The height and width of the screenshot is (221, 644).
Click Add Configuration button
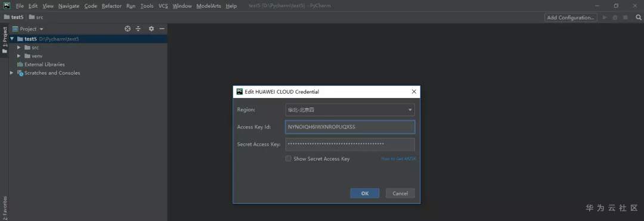[x=571, y=17]
